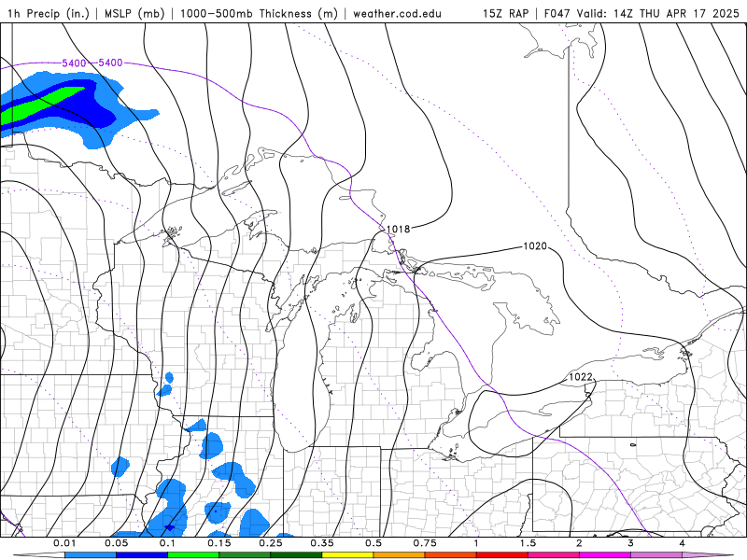Click the dark blue 0.05 legend swatch
The width and height of the screenshot is (747, 560).
pos(142,555)
